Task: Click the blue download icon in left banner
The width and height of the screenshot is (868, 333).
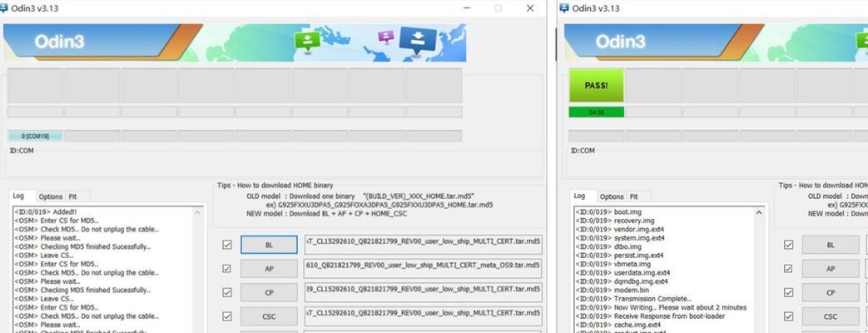Action: point(418,42)
